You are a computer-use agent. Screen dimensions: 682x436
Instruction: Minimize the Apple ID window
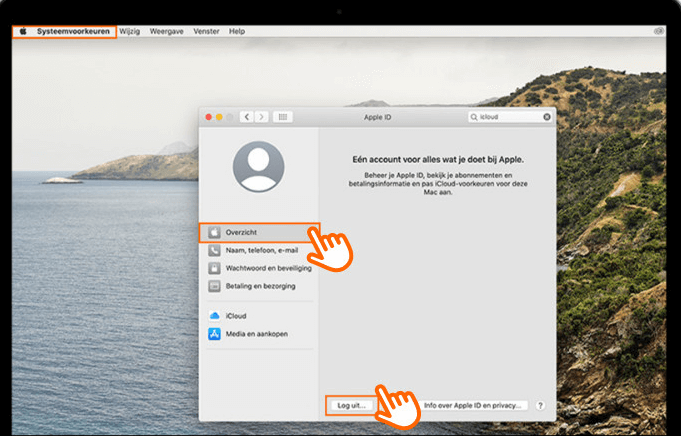pos(219,117)
